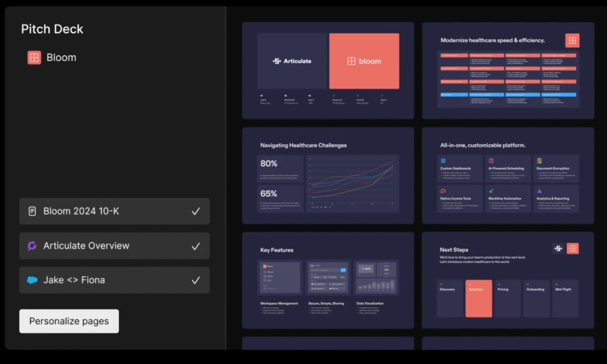
Task: Click the coral Solutions step card
Action: [x=479, y=299]
